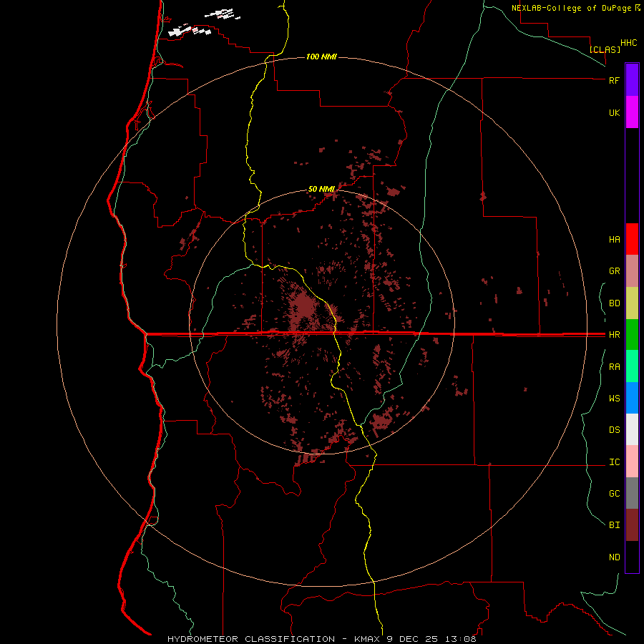
Task: Click the HHC product label
Action: 629,43
